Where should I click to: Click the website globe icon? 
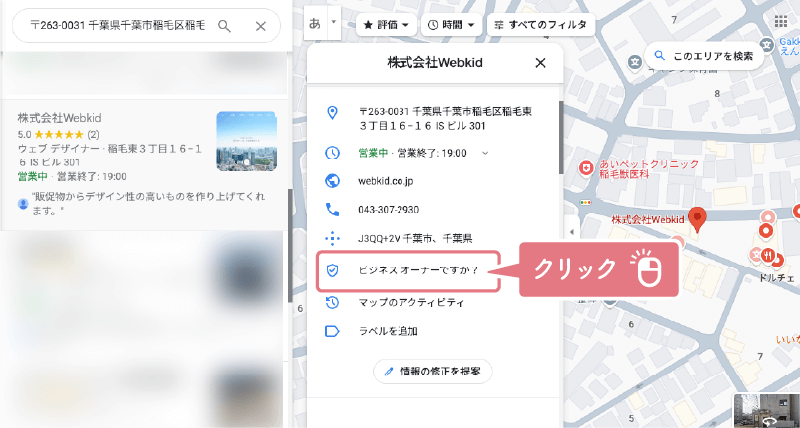click(332, 181)
